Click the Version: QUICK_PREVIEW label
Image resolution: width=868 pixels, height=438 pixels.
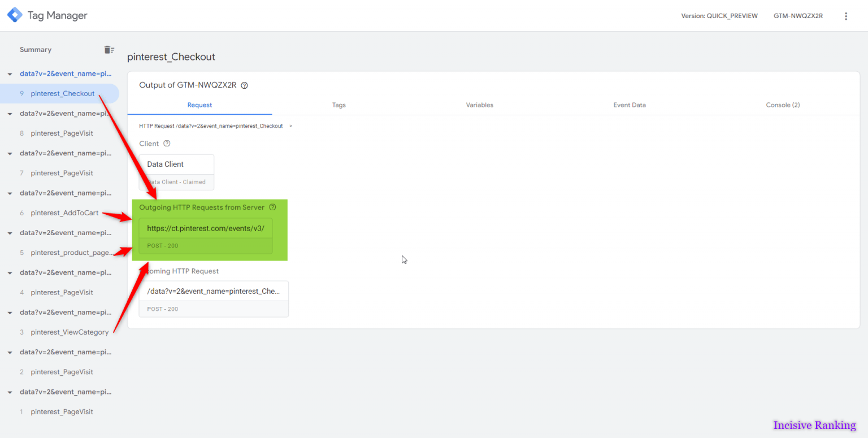[x=719, y=16]
